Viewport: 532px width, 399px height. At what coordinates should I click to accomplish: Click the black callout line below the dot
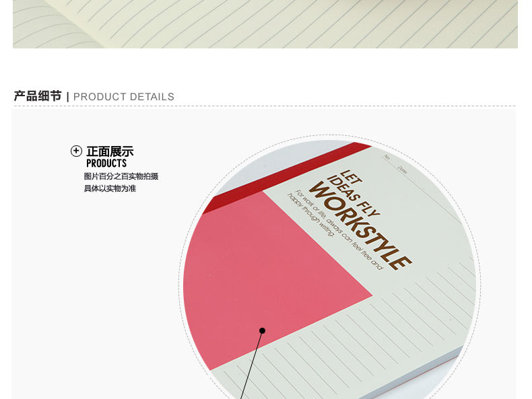(251, 366)
